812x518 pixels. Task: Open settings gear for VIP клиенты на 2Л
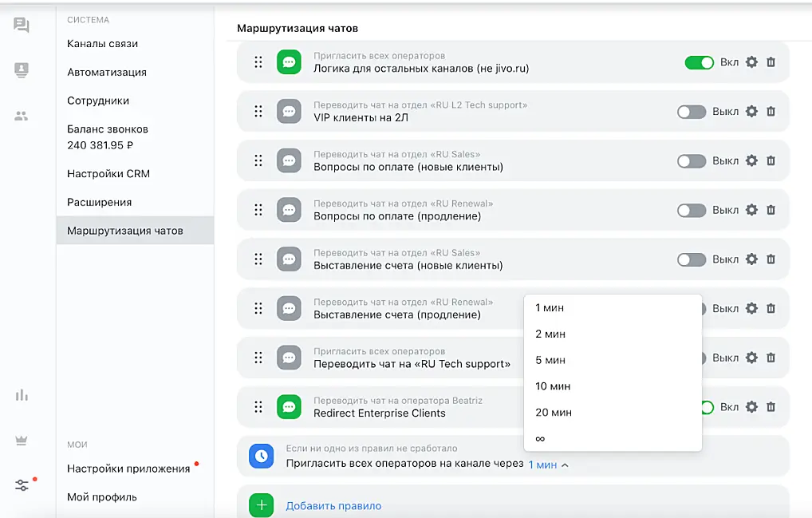pyautogui.click(x=751, y=112)
